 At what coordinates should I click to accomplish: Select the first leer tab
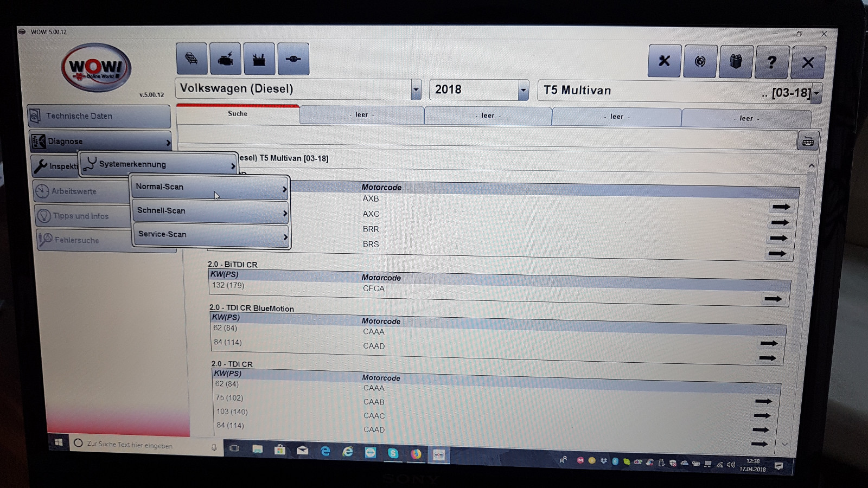pos(361,115)
